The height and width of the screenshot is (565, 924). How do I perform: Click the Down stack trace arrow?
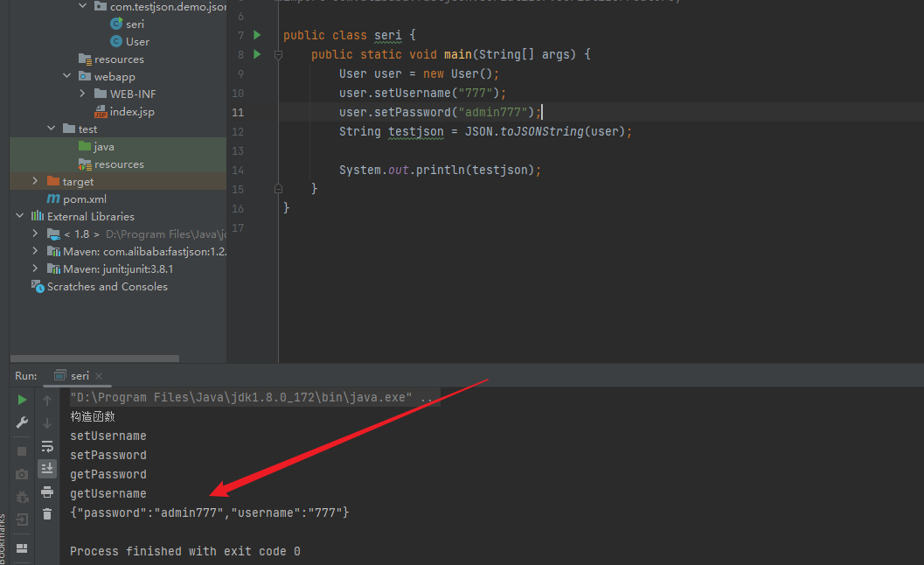point(47,423)
